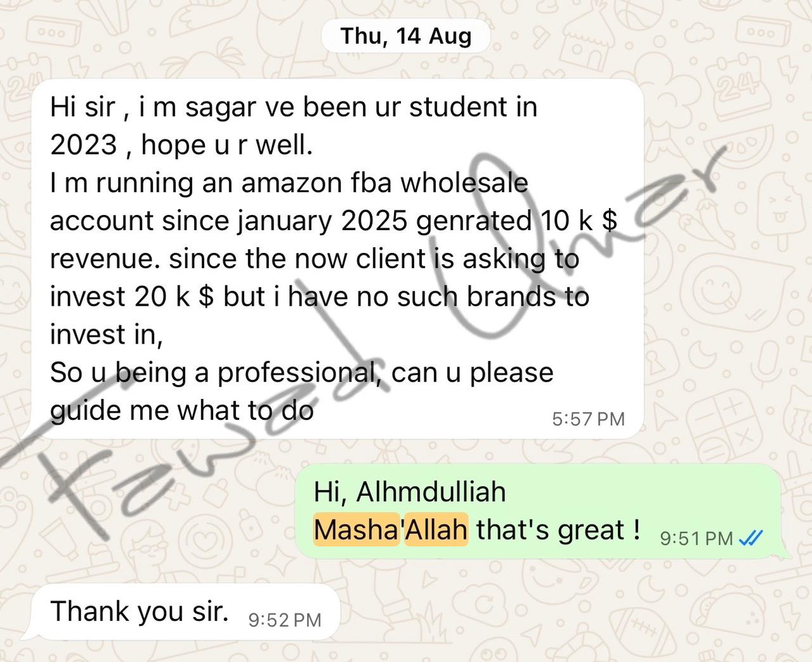The image size is (812, 662).
Task: Tap the 9:51 PM timestamp
Action: tap(697, 538)
